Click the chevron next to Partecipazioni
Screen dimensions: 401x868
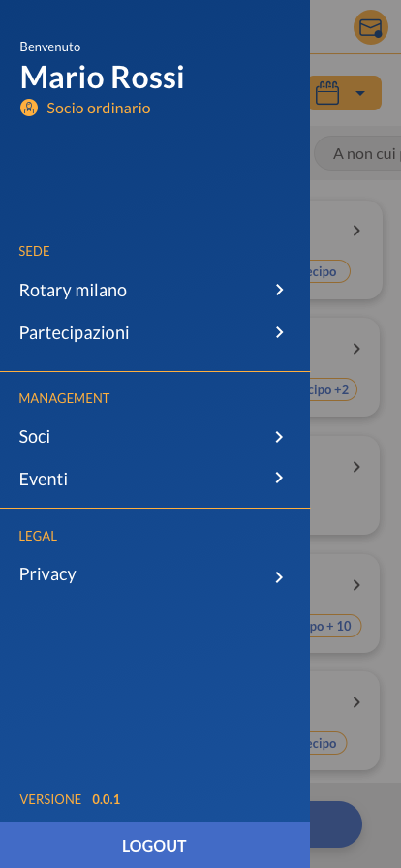280,332
